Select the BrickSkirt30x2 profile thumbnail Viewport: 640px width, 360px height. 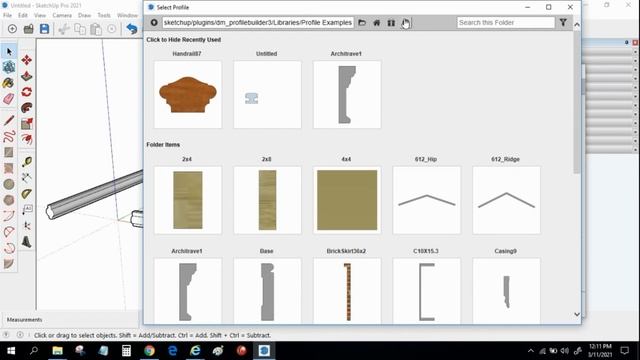coord(347,291)
